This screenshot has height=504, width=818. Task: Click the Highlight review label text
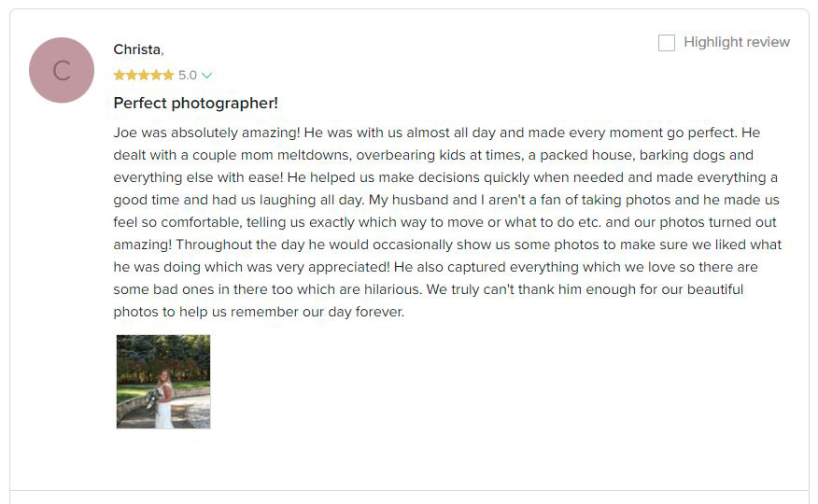[737, 42]
